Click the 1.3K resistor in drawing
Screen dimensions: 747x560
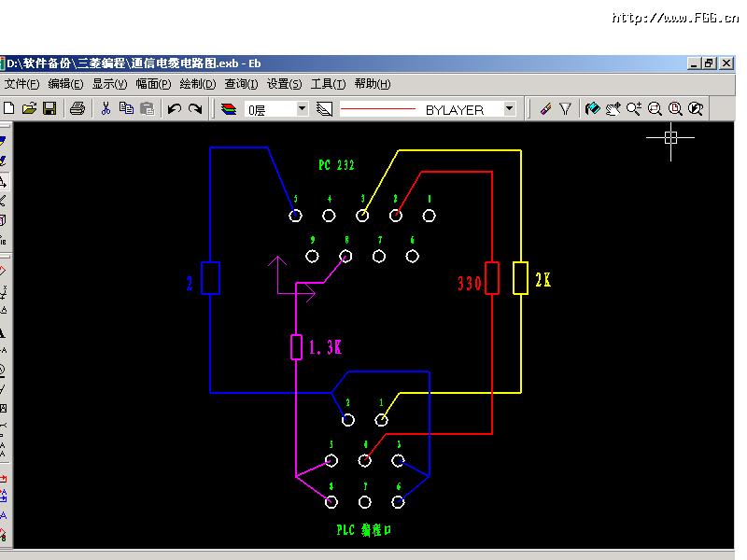pos(296,347)
